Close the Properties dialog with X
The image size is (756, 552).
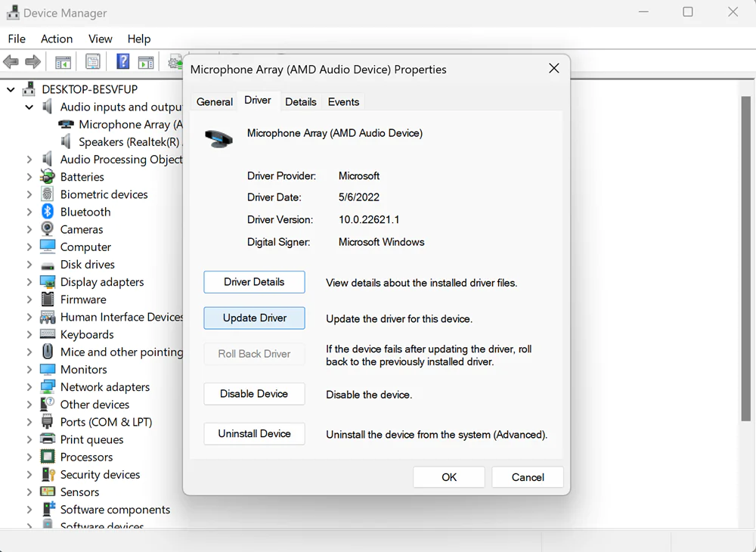click(554, 69)
